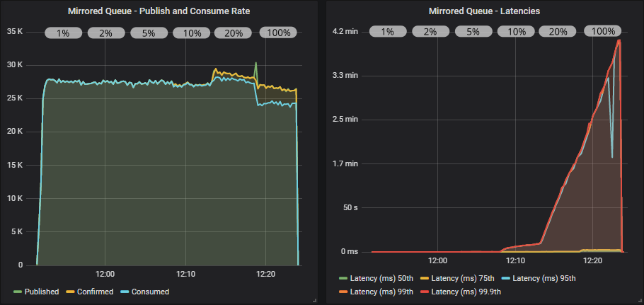Click the yellow Confirmed legend color line
Screen dimensions: 644x305
[x=70, y=292]
